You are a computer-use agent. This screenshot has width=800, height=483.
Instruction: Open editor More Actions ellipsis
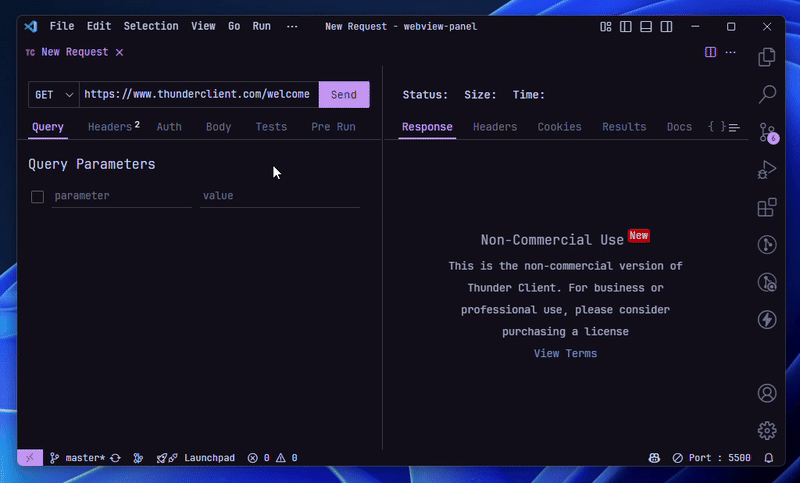pyautogui.click(x=731, y=52)
